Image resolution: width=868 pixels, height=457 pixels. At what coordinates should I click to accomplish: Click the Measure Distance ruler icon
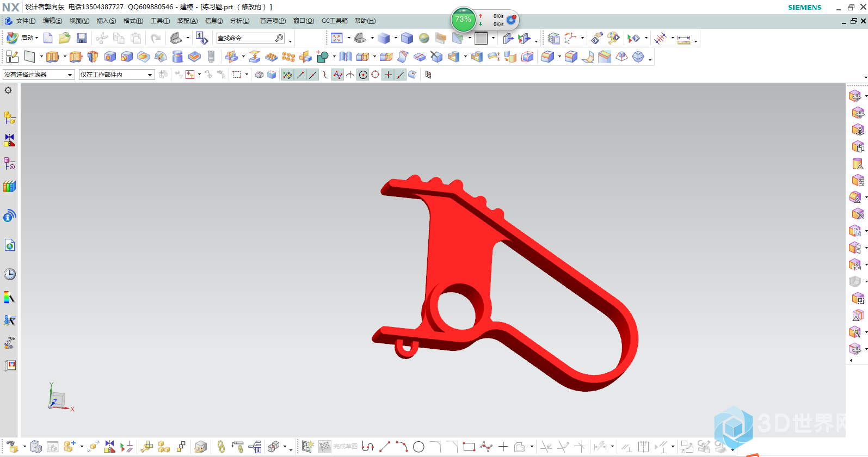pos(684,39)
